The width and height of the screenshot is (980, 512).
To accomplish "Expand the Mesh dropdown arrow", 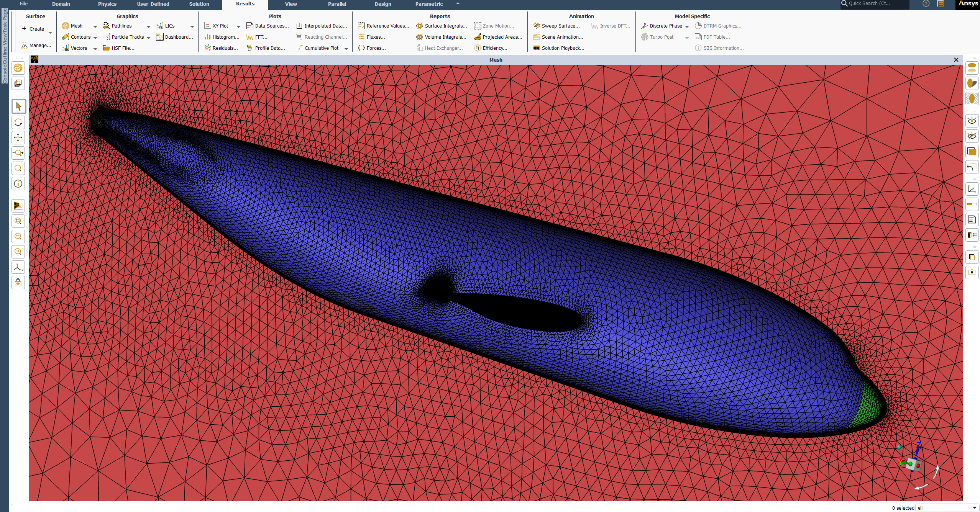I will point(95,26).
